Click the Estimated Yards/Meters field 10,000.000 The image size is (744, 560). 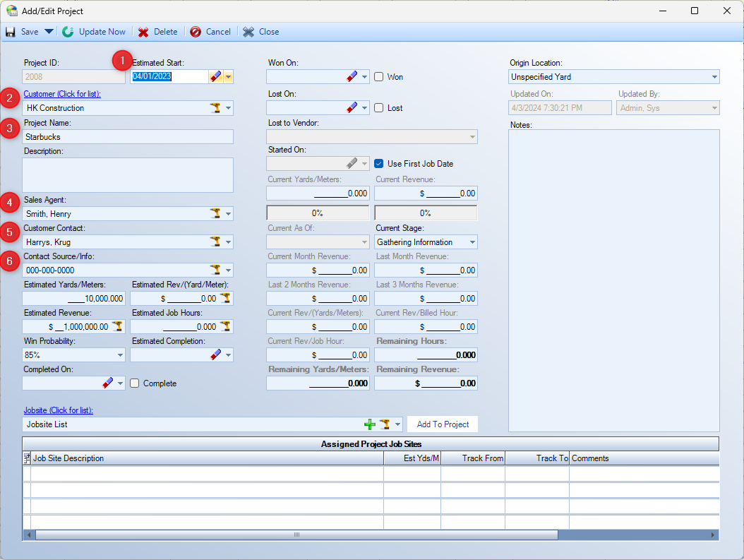pos(73,299)
